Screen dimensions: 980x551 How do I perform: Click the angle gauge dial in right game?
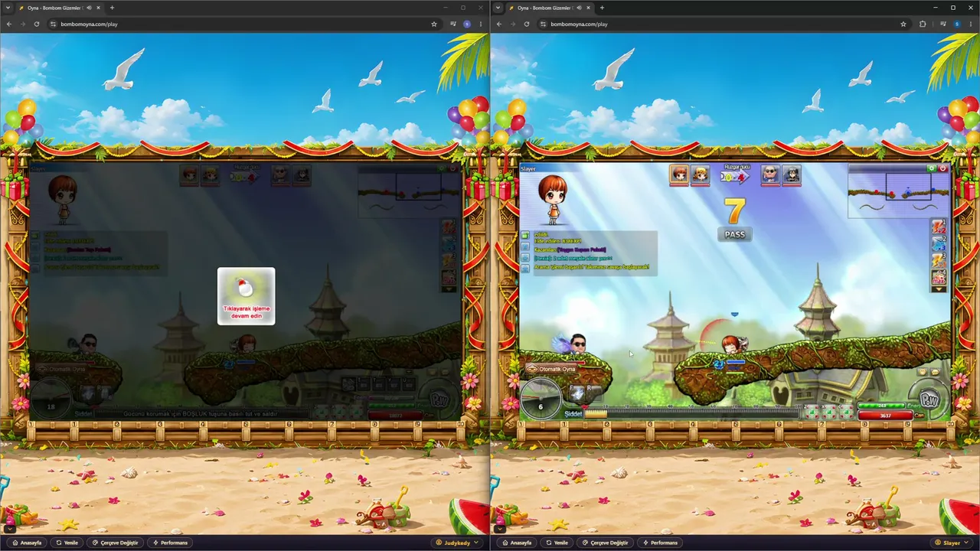coord(541,399)
